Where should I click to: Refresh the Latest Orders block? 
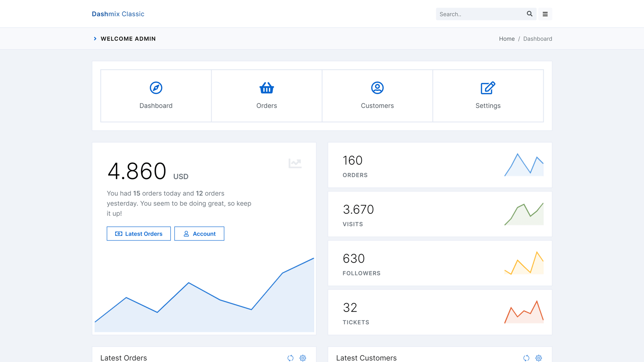[290, 358]
